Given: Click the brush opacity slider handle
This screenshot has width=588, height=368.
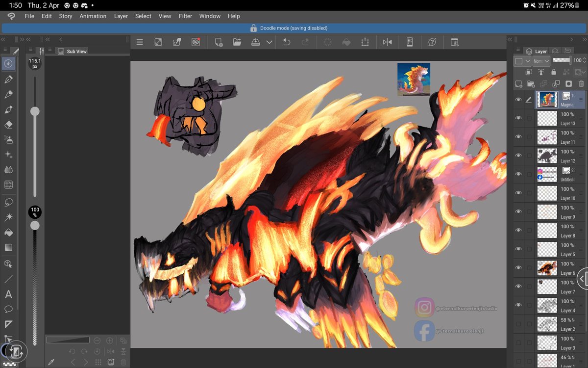Looking at the screenshot, I should click(35, 225).
